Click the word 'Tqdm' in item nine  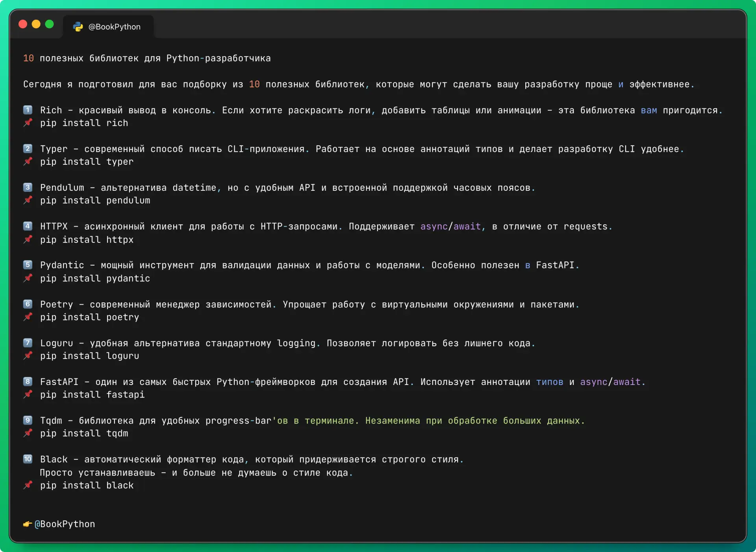[51, 420]
